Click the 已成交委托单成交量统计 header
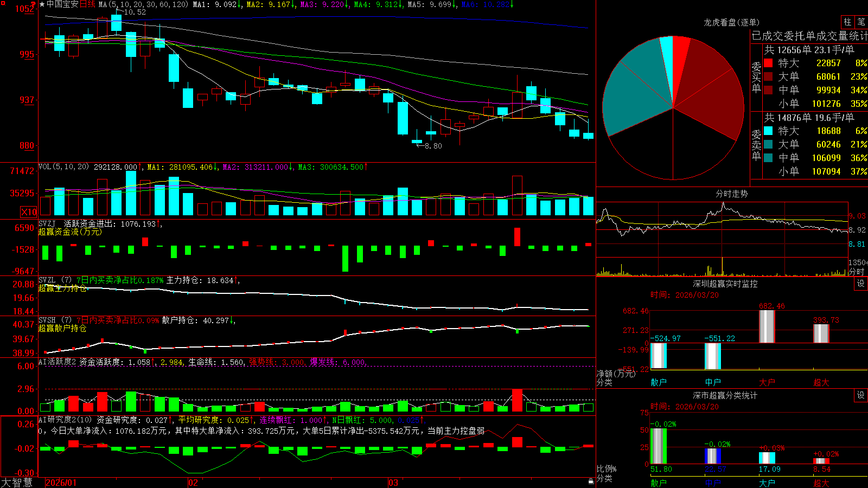Screen dimensions: 868x488 click(809, 36)
